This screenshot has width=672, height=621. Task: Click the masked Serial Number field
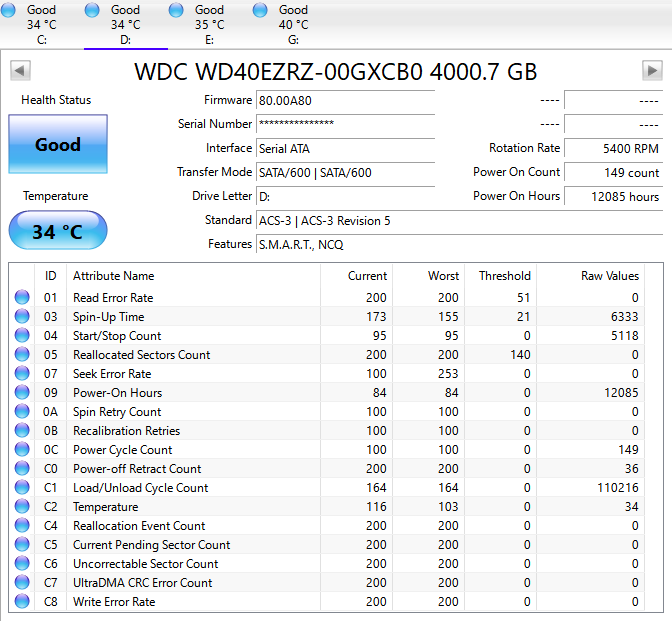(x=345, y=124)
